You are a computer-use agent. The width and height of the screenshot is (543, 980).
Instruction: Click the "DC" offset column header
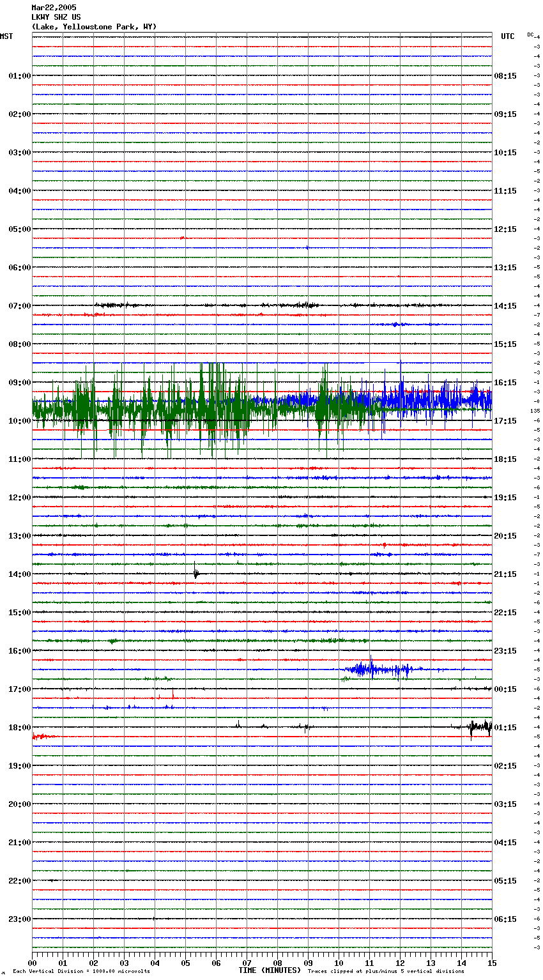click(x=530, y=34)
